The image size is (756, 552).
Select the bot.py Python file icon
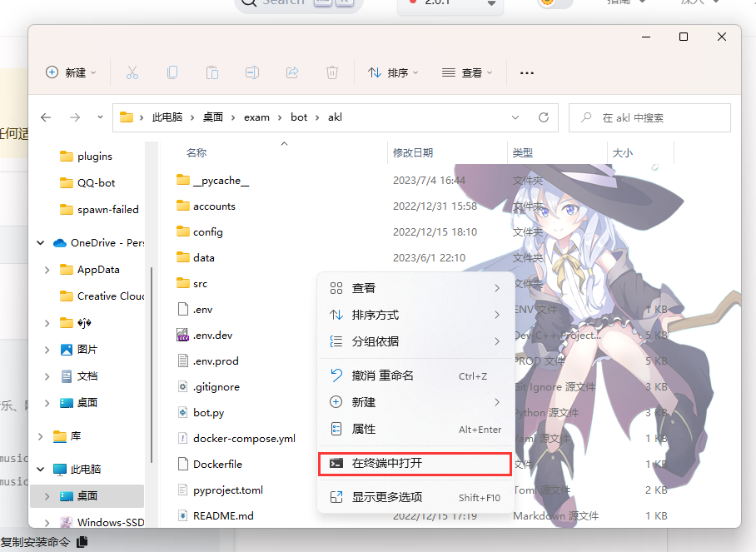point(182,413)
